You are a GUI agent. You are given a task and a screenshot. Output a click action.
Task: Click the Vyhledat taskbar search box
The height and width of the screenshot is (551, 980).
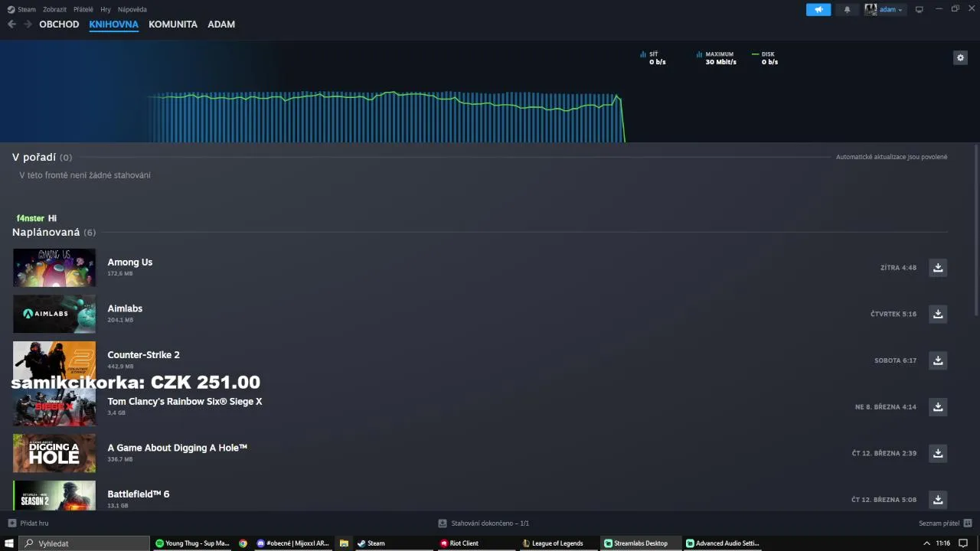(x=84, y=543)
